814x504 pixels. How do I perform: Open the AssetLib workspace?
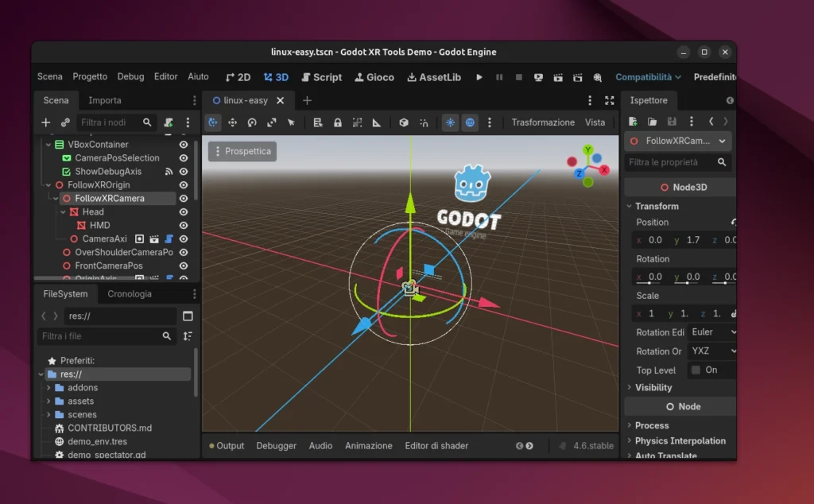pyautogui.click(x=434, y=77)
